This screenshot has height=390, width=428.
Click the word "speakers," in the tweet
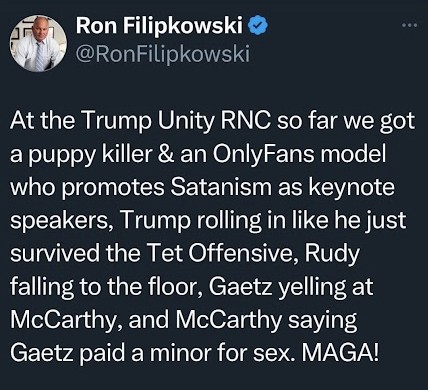[x=62, y=221]
